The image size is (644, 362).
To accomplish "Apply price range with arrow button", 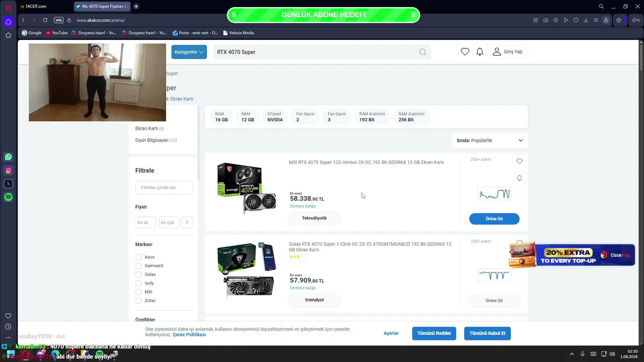I will coord(187,222).
